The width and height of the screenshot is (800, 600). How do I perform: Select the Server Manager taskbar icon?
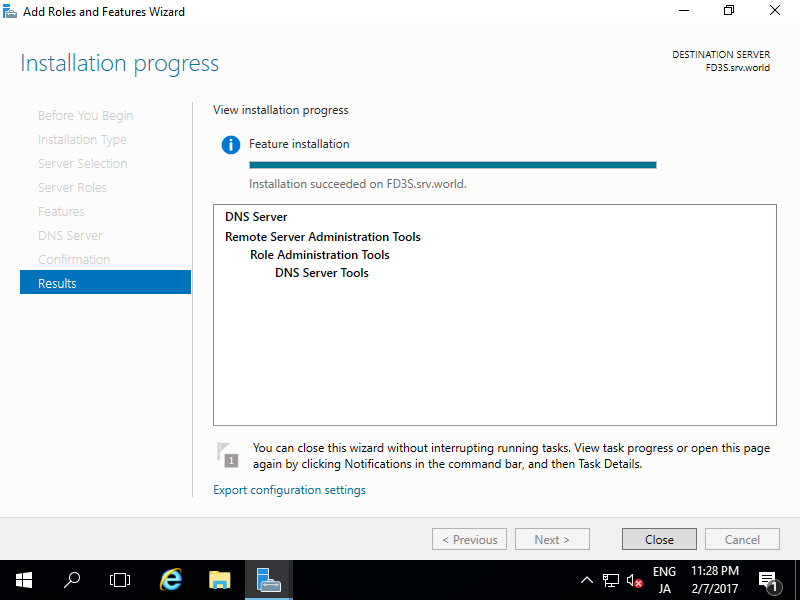[267, 580]
